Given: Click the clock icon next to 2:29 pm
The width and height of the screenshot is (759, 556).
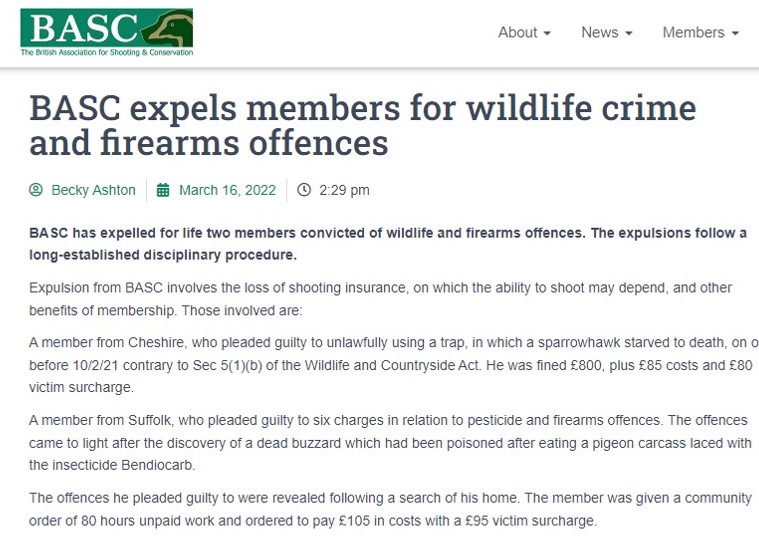Looking at the screenshot, I should 304,190.
